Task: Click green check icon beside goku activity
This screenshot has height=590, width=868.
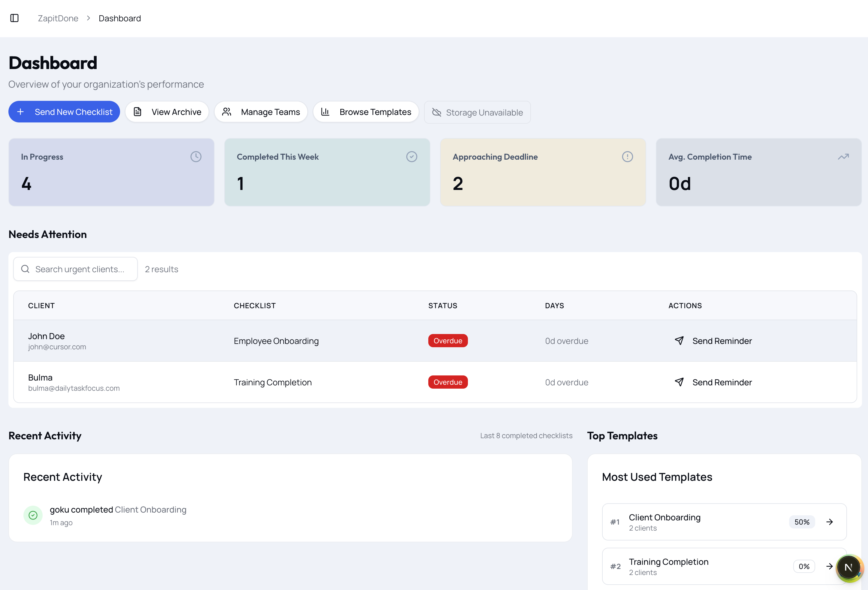Action: pyautogui.click(x=33, y=515)
